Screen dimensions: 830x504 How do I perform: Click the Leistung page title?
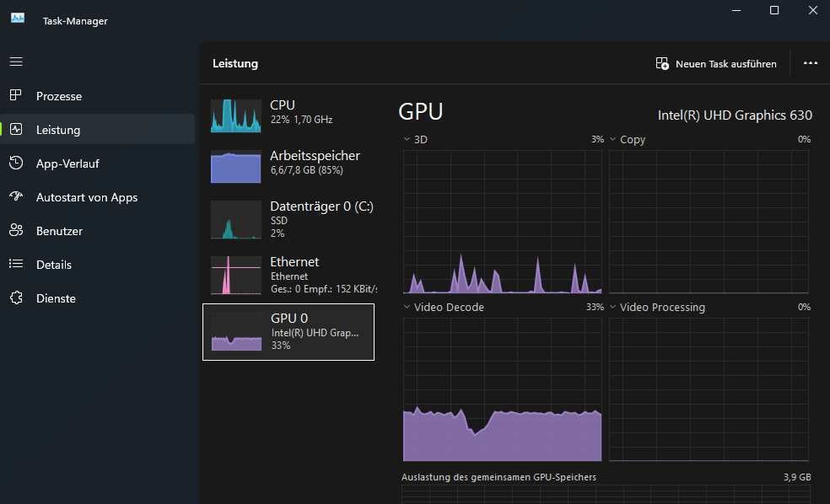(x=235, y=63)
